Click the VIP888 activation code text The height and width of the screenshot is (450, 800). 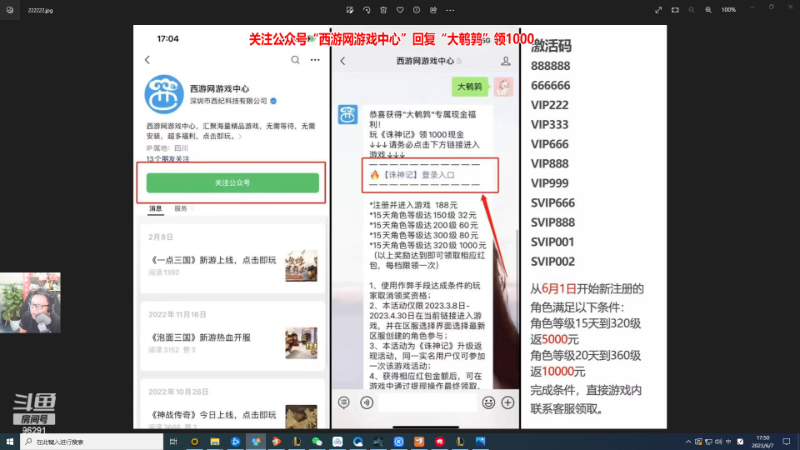(549, 164)
